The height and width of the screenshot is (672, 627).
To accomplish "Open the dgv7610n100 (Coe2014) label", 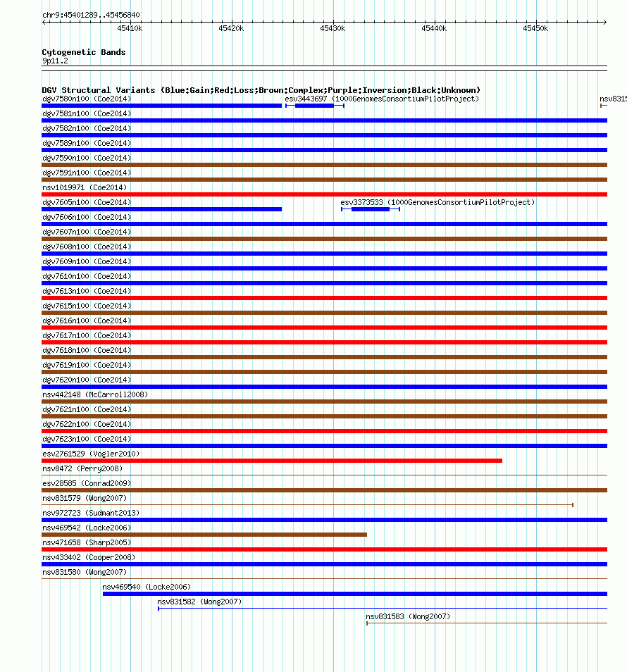I will click(87, 276).
